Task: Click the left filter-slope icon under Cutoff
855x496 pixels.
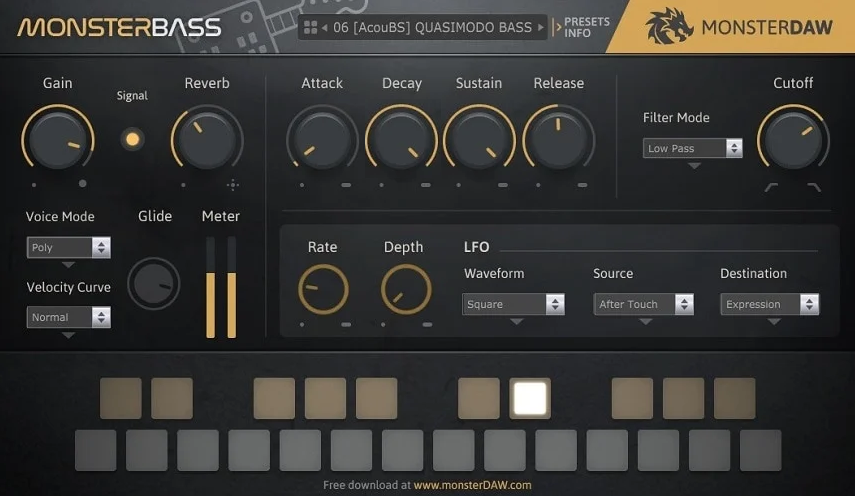Action: point(771,187)
